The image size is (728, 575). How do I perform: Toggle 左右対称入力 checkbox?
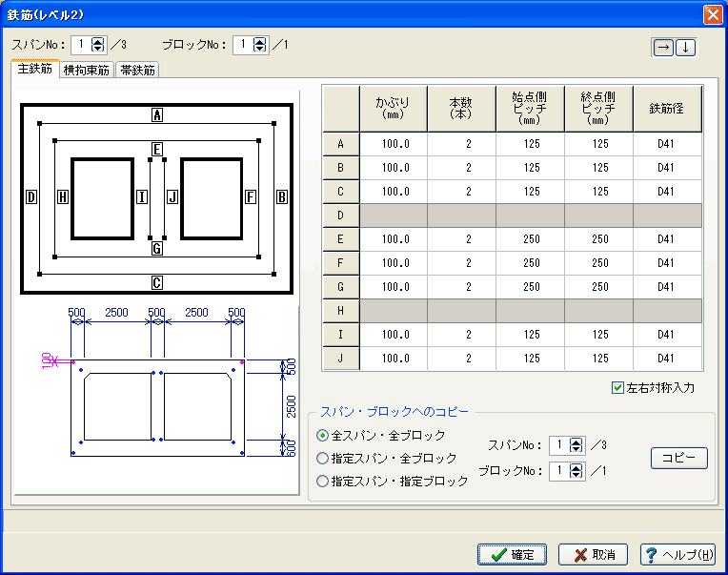pos(617,388)
